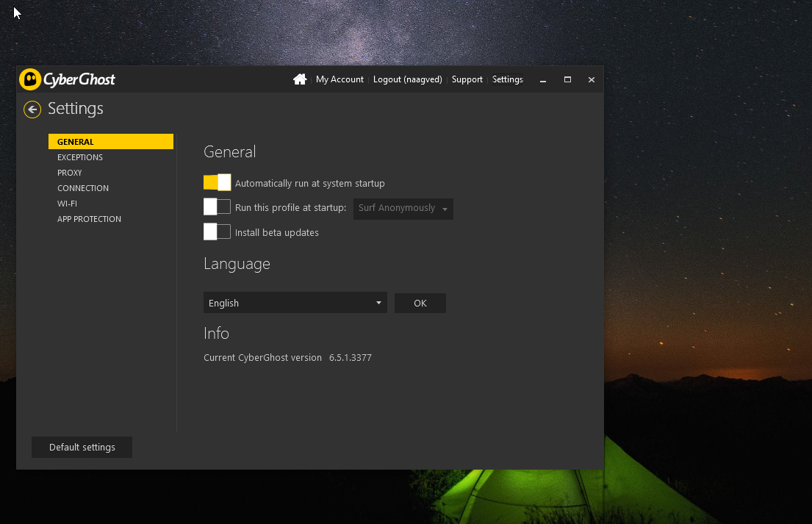The width and height of the screenshot is (812, 524).
Task: Open the Support page
Action: (x=467, y=79)
